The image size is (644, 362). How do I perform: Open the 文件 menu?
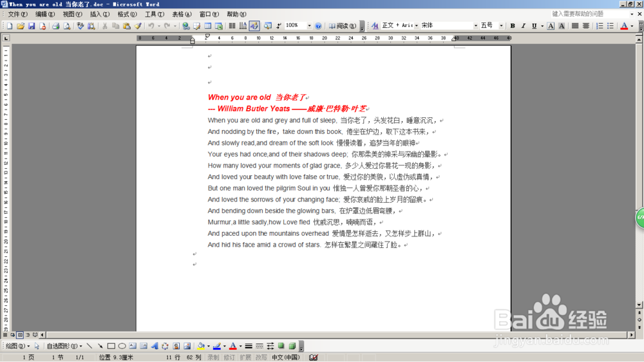click(17, 14)
